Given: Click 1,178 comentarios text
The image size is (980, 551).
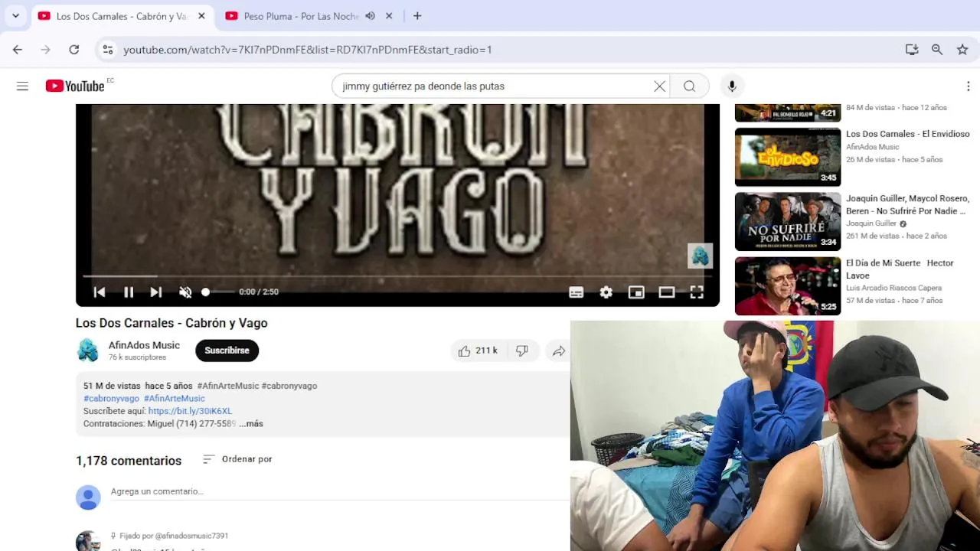Looking at the screenshot, I should pos(129,461).
